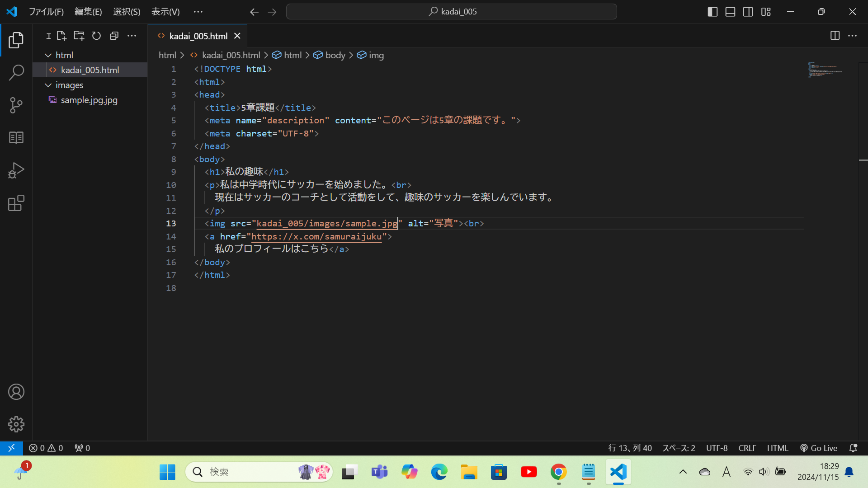868x488 pixels.
Task: Open breadcrumb kadai_005.html dropdown
Action: click(226, 55)
